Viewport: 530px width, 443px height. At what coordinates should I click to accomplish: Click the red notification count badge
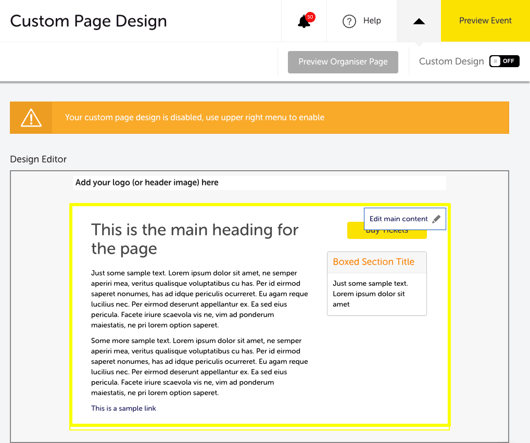click(x=310, y=17)
